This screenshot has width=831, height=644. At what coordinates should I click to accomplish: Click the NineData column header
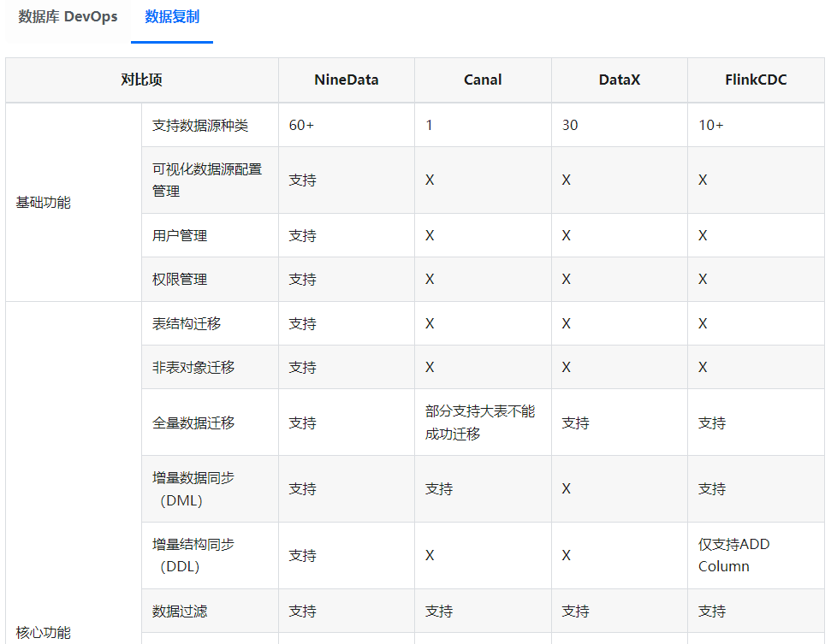pos(346,80)
